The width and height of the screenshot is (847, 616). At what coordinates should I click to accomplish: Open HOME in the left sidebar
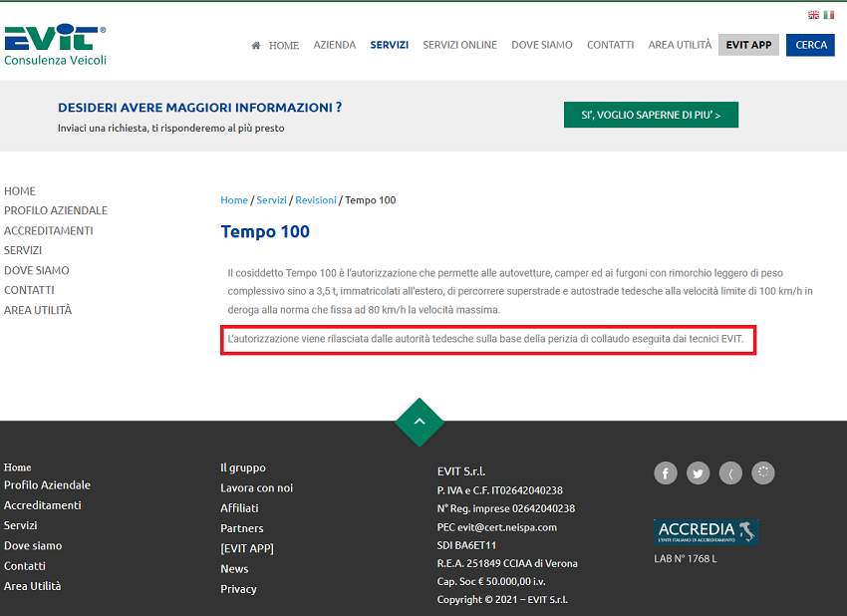point(20,191)
